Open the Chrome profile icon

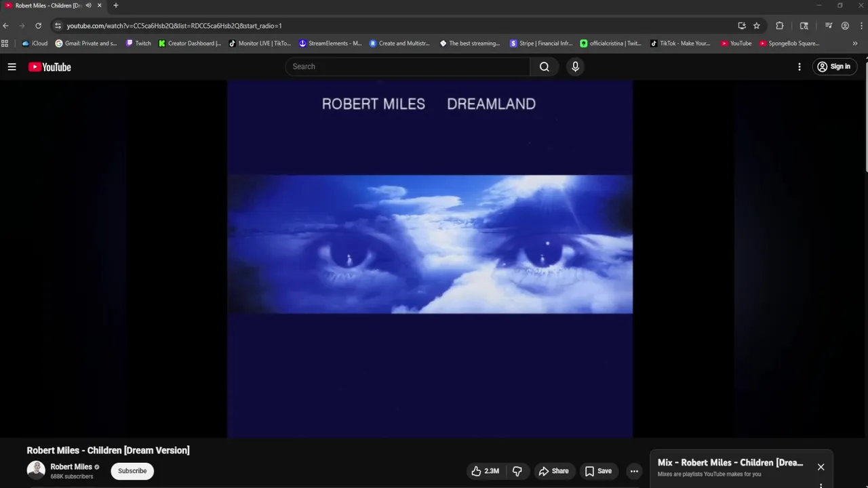845,26
